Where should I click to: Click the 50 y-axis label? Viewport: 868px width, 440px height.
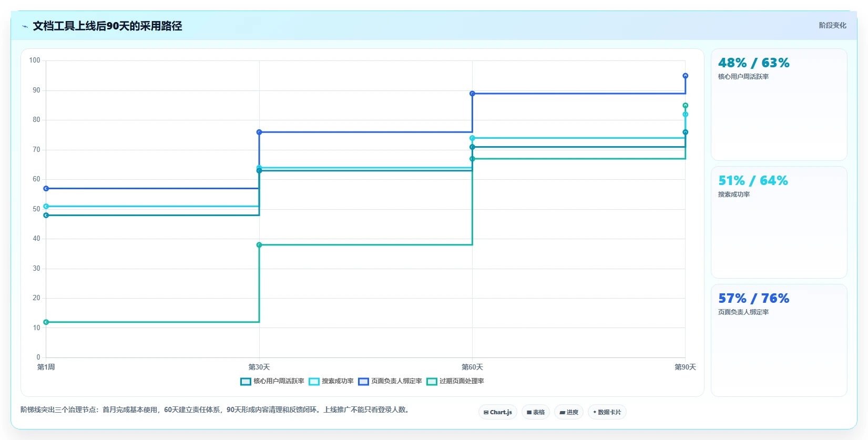36,209
